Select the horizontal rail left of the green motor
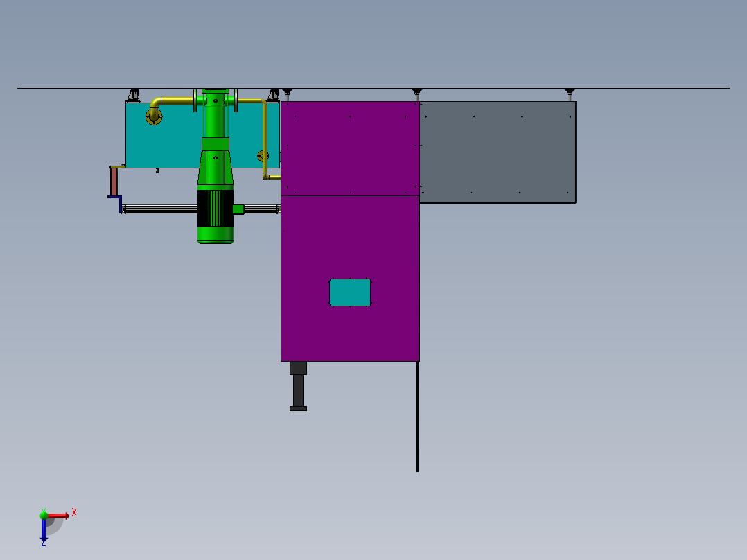This screenshot has height=560, width=747. [x=160, y=209]
